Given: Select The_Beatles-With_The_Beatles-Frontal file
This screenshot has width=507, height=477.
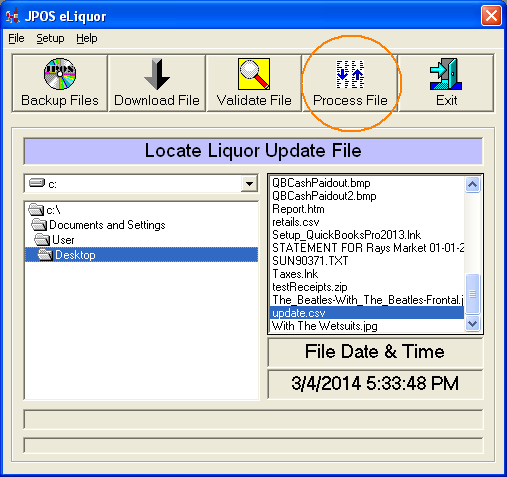Looking at the screenshot, I should pos(367,300).
